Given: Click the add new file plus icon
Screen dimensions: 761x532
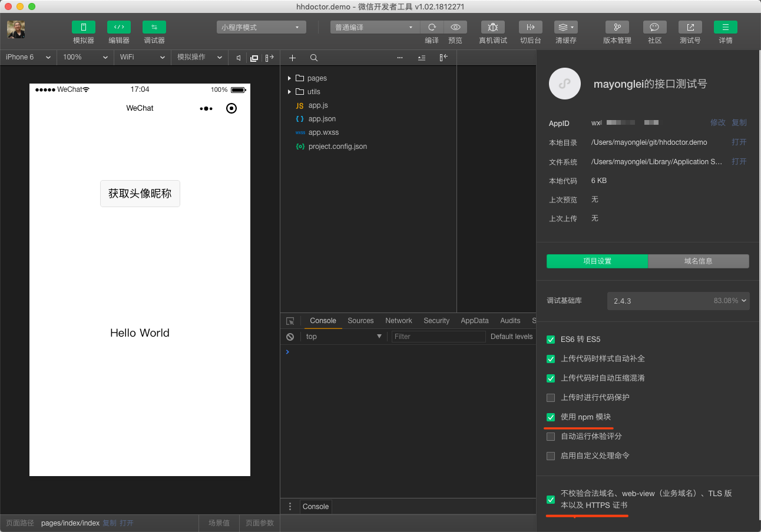Looking at the screenshot, I should (292, 58).
